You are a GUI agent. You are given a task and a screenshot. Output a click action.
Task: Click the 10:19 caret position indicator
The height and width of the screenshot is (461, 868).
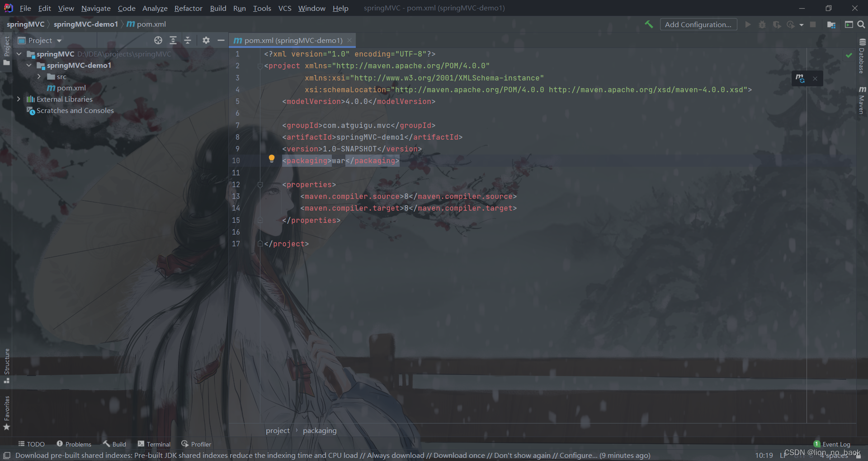click(764, 455)
